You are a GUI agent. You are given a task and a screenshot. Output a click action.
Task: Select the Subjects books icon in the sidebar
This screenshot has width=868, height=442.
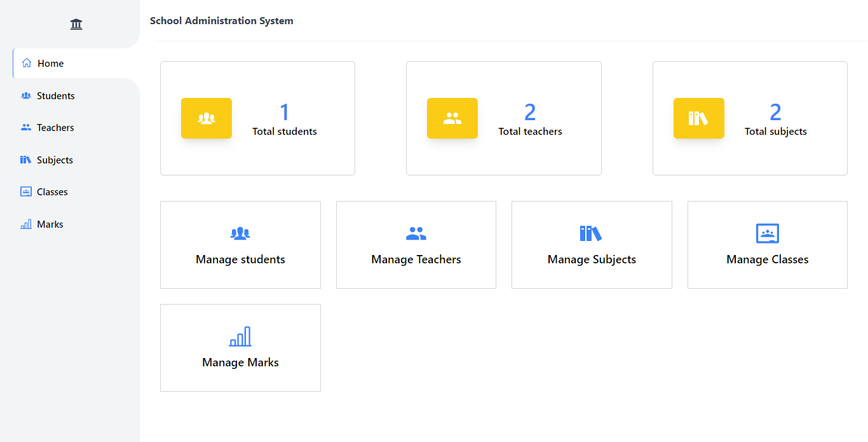point(25,159)
